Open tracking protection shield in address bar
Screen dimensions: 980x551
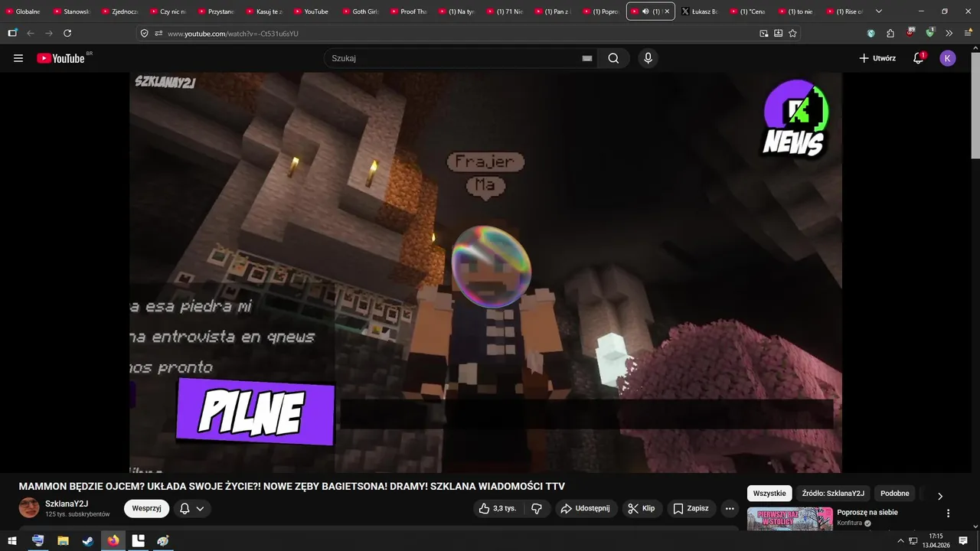click(x=144, y=34)
